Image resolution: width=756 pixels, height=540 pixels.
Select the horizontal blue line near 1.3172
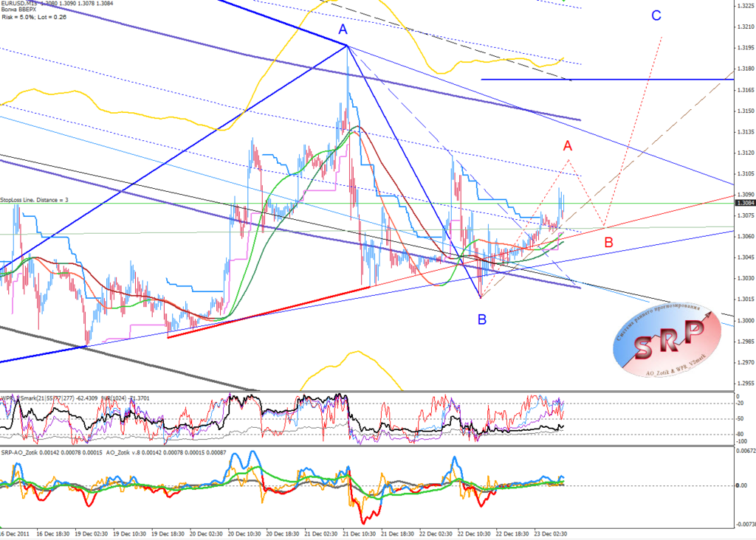click(x=608, y=80)
